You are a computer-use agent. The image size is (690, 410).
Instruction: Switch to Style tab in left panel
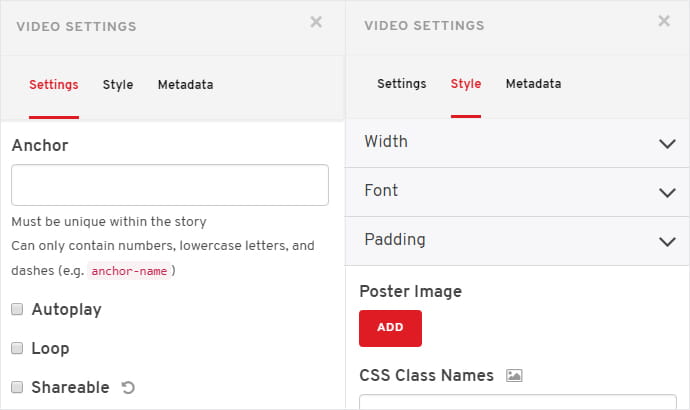tap(118, 84)
